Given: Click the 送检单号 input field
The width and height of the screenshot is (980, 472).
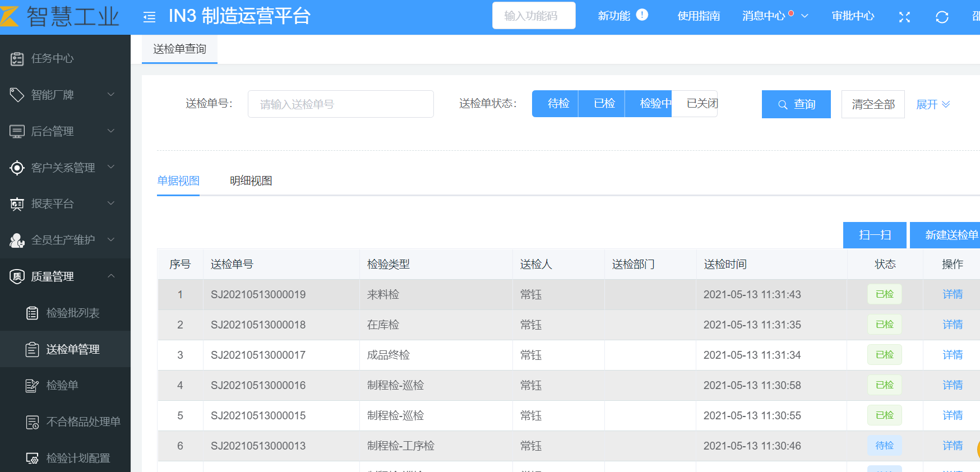Looking at the screenshot, I should (x=340, y=104).
